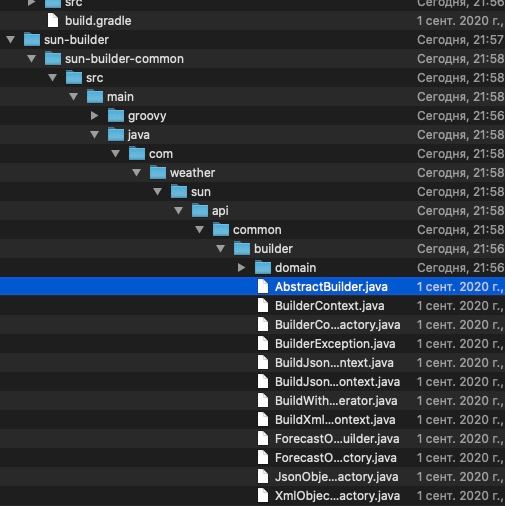Image resolution: width=505 pixels, height=506 pixels.
Task: Select the ForecastO...uilder.java file name
Action: point(337,439)
